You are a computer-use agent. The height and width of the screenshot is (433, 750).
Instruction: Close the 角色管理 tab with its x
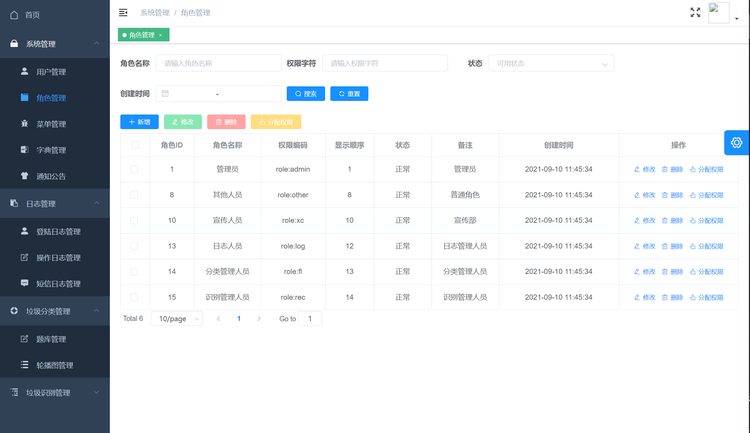pyautogui.click(x=161, y=35)
